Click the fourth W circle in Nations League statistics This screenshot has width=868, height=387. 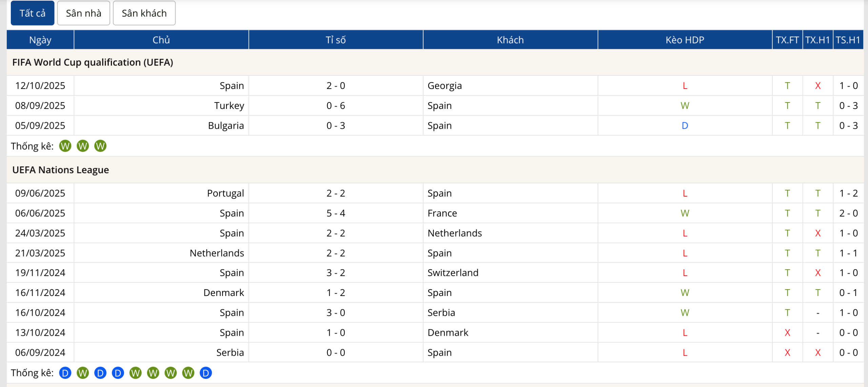tap(171, 373)
